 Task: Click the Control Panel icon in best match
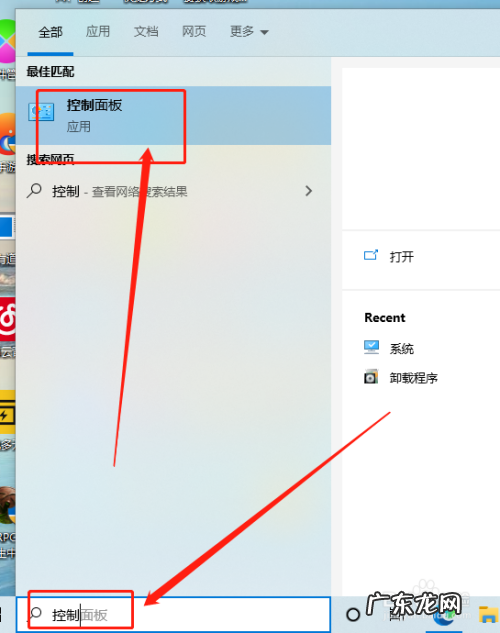coord(41,113)
